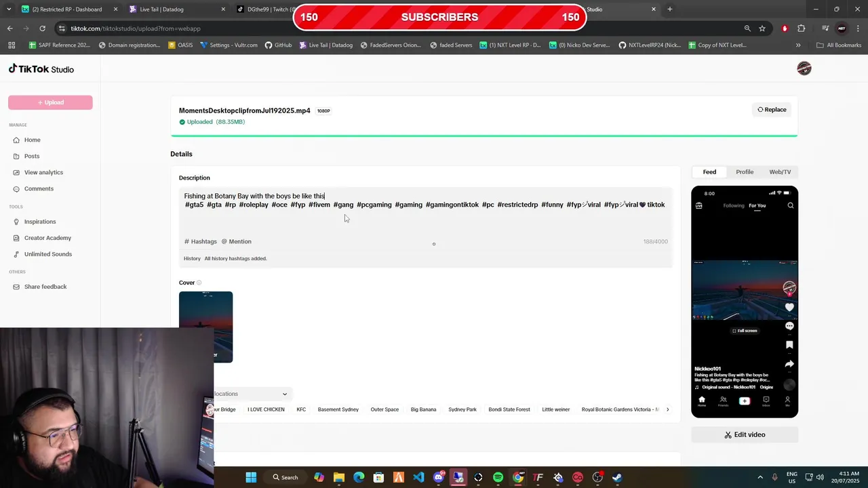This screenshot has width=868, height=488.
Task: Show hidden system tray icons
Action: click(x=759, y=477)
